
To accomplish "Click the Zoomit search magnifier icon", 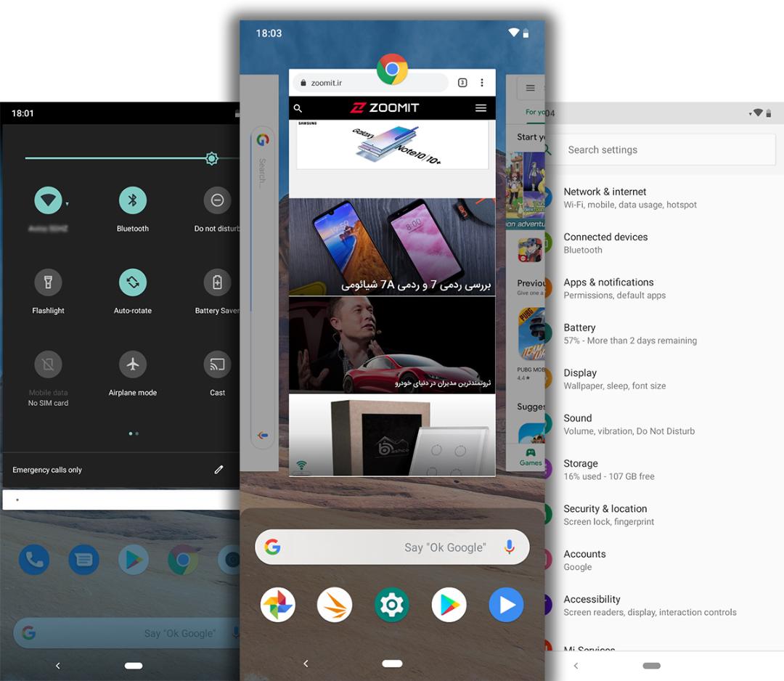I will (298, 108).
